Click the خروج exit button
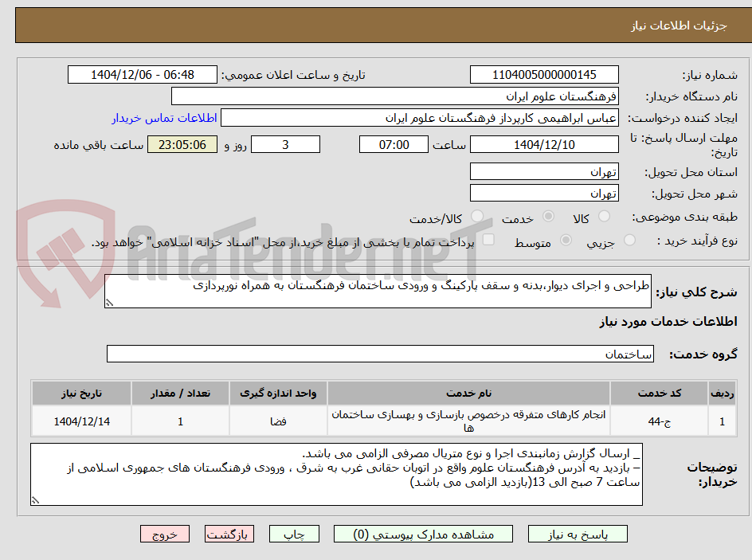The image size is (752, 560). tap(164, 534)
